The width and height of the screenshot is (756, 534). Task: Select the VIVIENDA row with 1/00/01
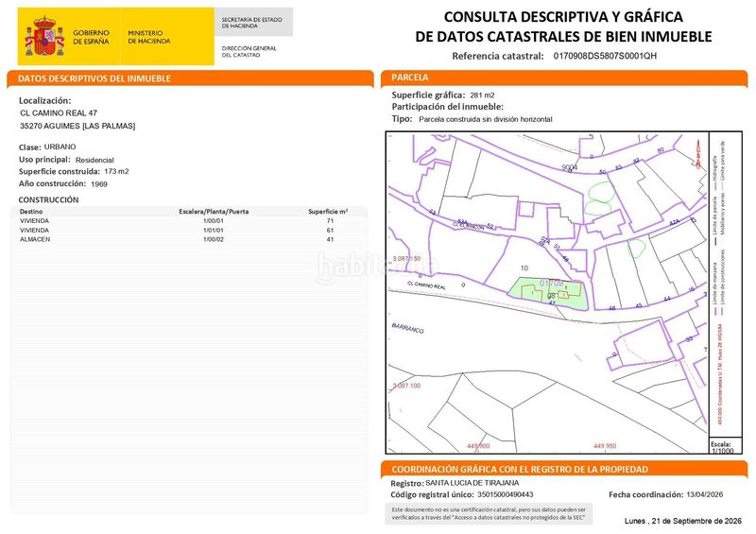[188, 221]
